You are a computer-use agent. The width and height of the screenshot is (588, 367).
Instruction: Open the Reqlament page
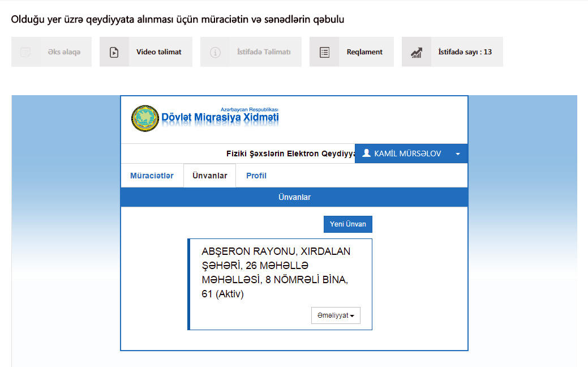coord(364,52)
